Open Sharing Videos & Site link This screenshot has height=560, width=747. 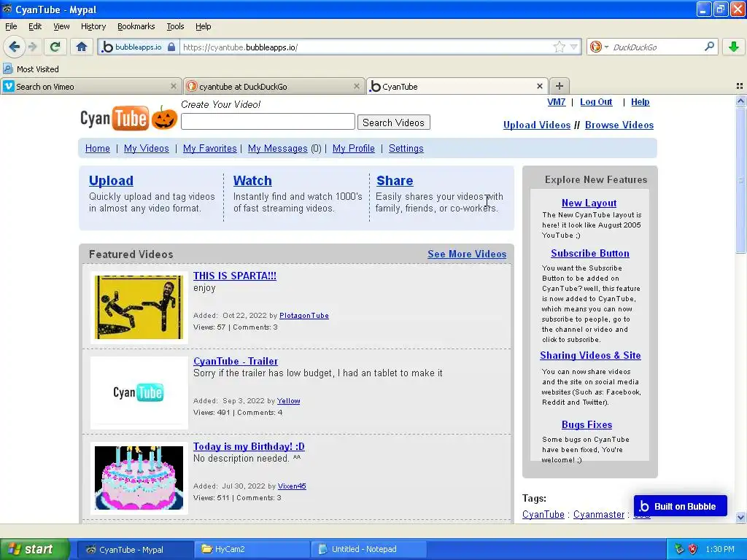(590, 355)
